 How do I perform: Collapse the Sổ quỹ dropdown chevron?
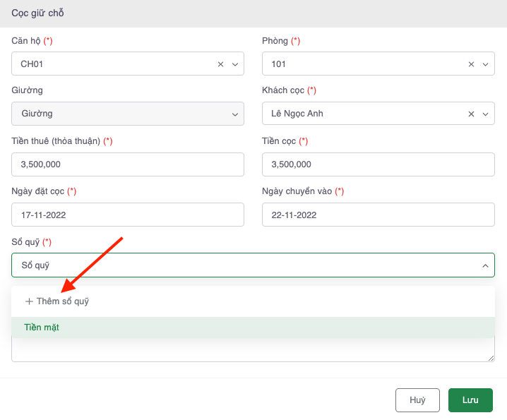(485, 266)
